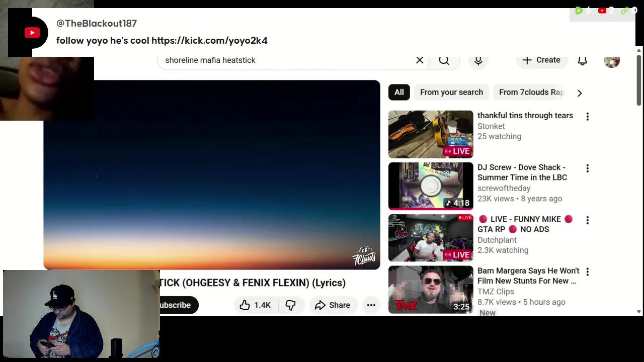Image resolution: width=644 pixels, height=362 pixels.
Task: Open options for DJ Screw video
Action: pos(587,168)
